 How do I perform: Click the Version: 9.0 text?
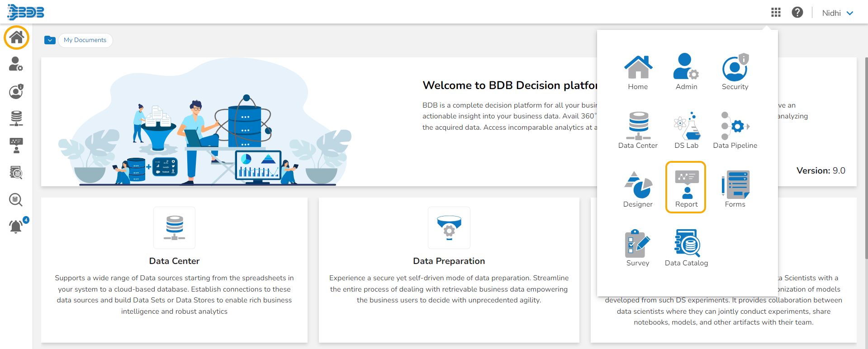point(821,170)
